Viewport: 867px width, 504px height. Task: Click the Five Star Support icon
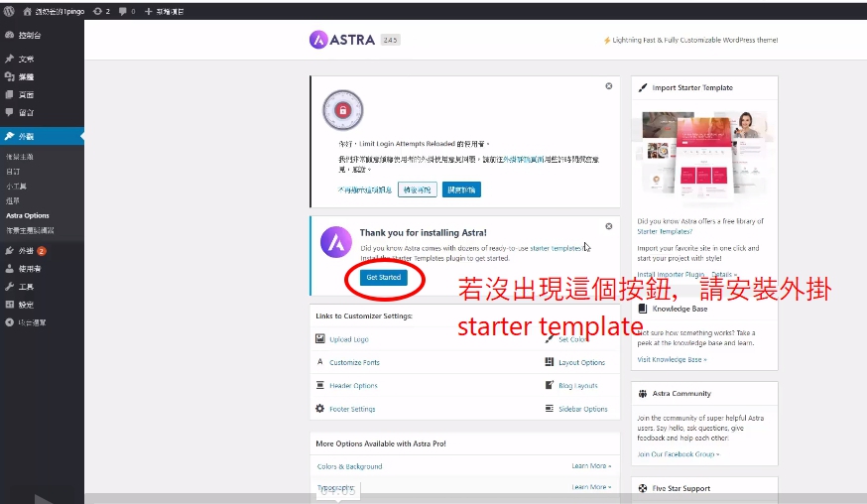coord(643,488)
